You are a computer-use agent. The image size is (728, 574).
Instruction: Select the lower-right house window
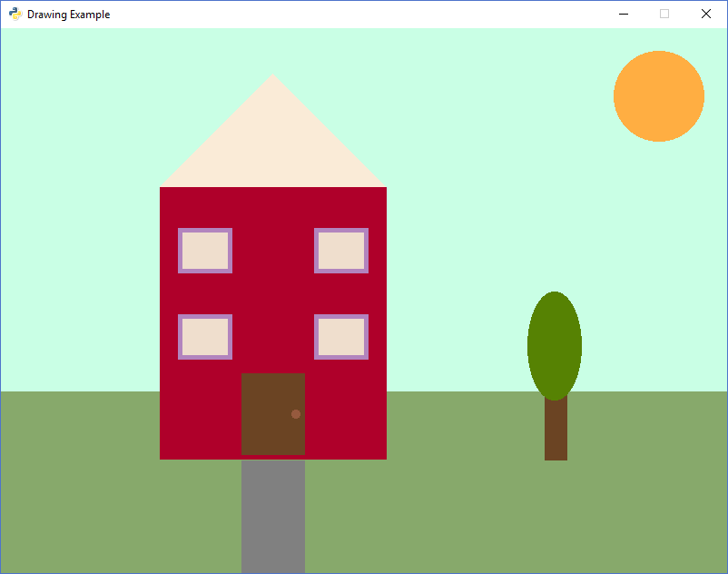tap(341, 337)
